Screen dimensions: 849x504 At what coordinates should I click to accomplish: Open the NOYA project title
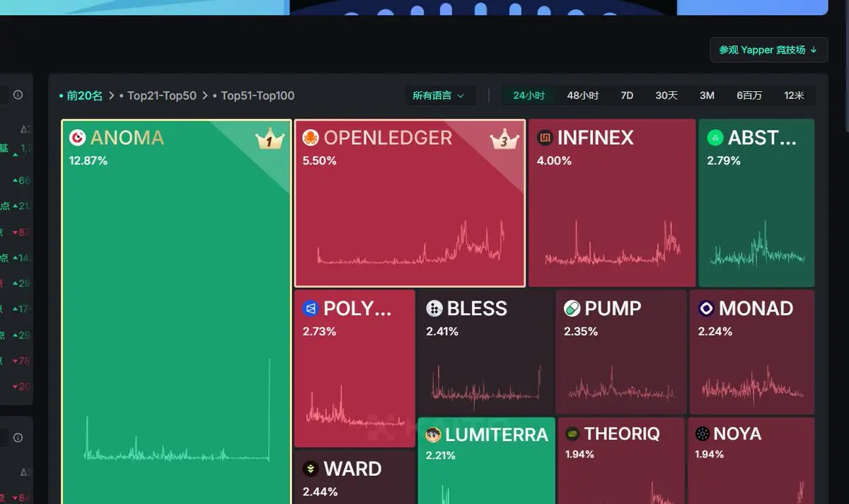(737, 434)
